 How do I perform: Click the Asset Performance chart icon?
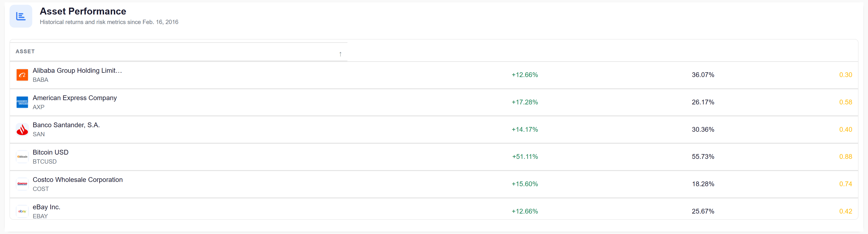(21, 16)
